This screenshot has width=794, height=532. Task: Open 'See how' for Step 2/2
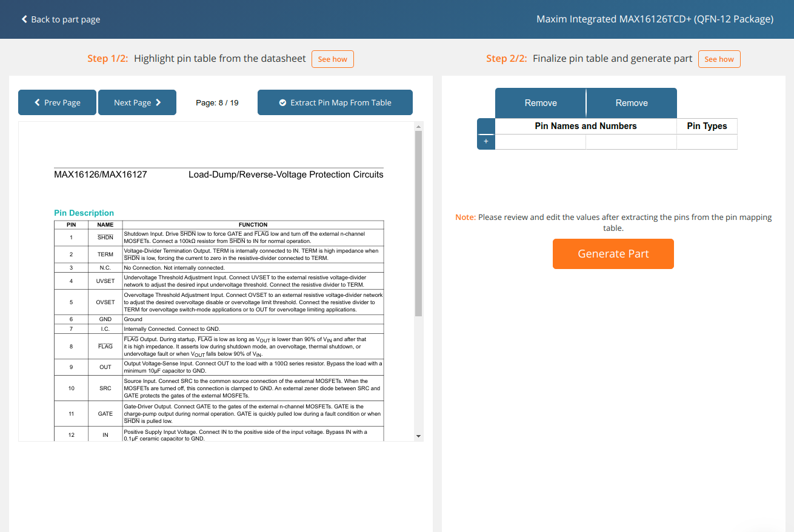(719, 59)
